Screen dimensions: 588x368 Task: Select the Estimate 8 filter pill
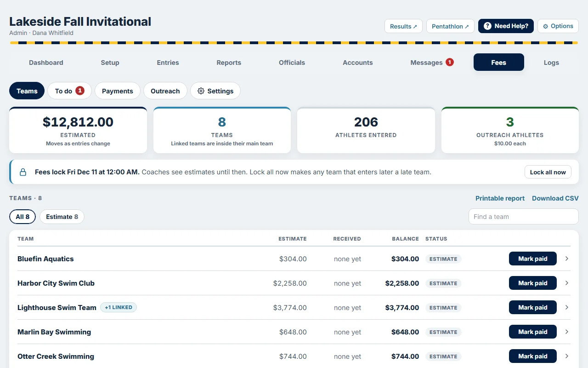click(x=62, y=217)
